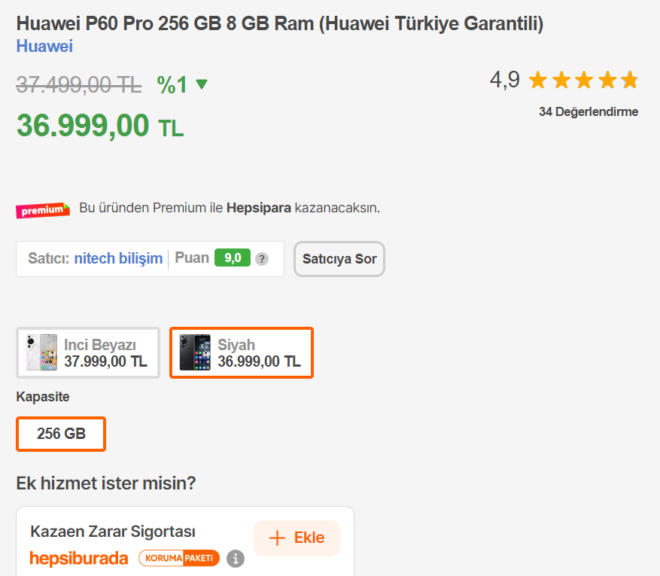Open the nitech bilişim seller page

coord(118,259)
